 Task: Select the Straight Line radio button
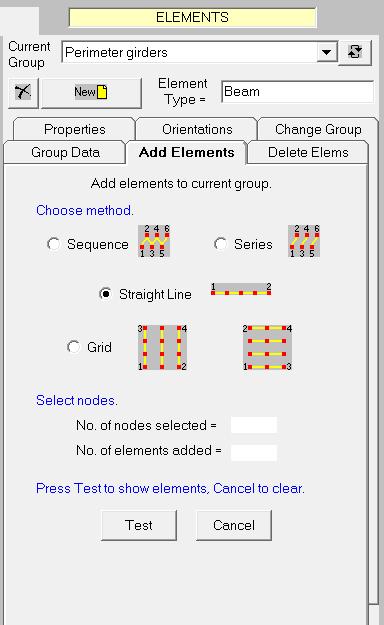[x=105, y=294]
